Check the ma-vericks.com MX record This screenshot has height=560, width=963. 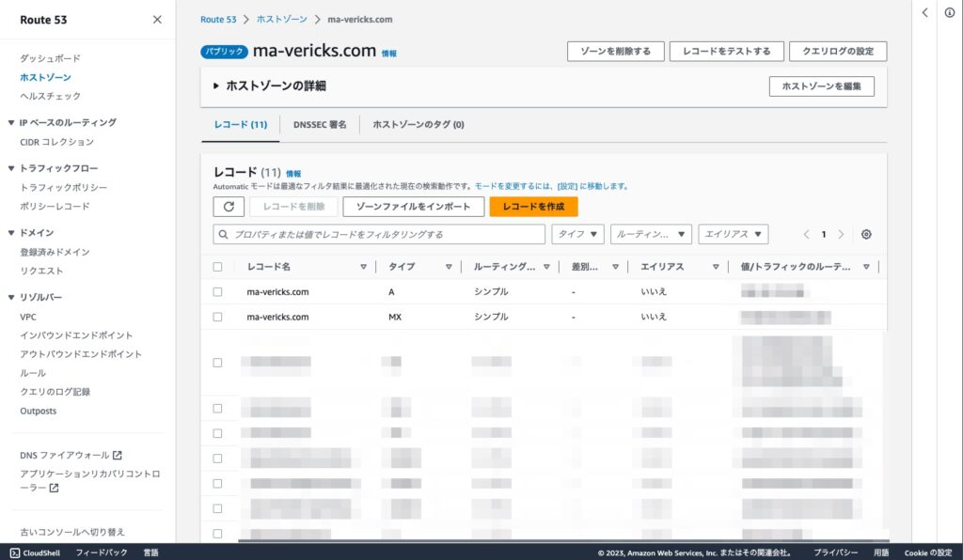pos(217,317)
